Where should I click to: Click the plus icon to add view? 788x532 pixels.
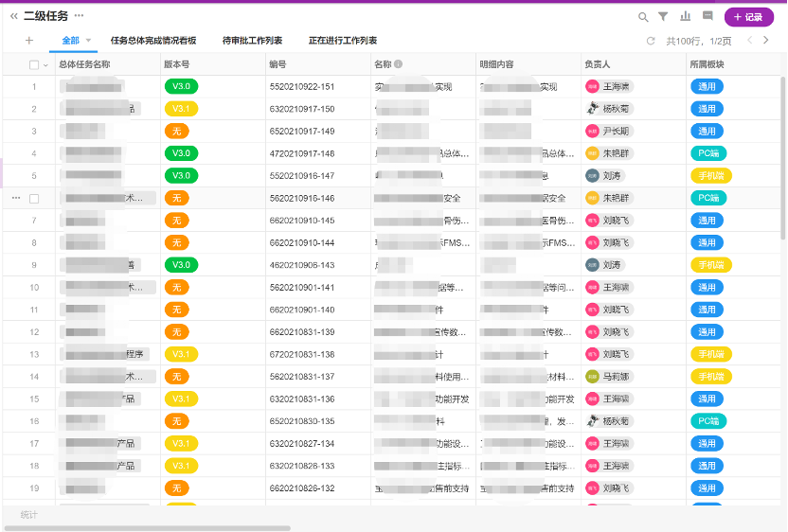29,41
